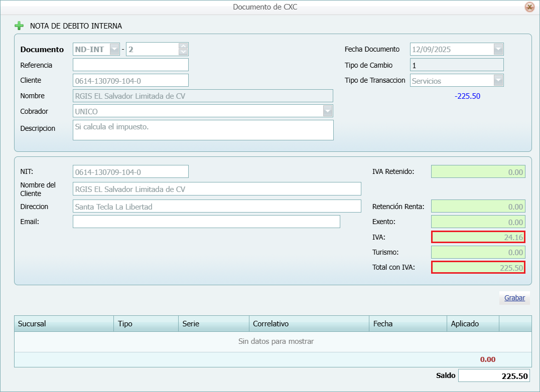Select the IVA amount field

point(478,237)
